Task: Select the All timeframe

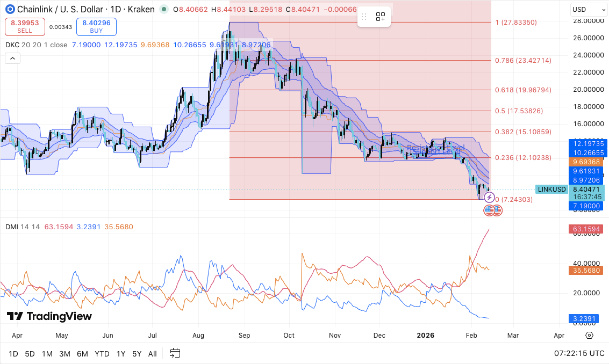Action: (152, 354)
